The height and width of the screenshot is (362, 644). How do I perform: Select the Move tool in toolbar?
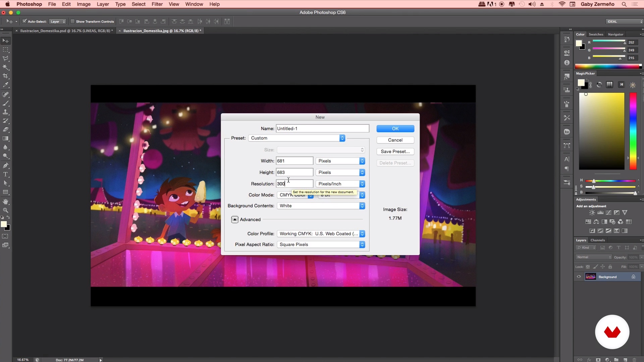coord(6,41)
